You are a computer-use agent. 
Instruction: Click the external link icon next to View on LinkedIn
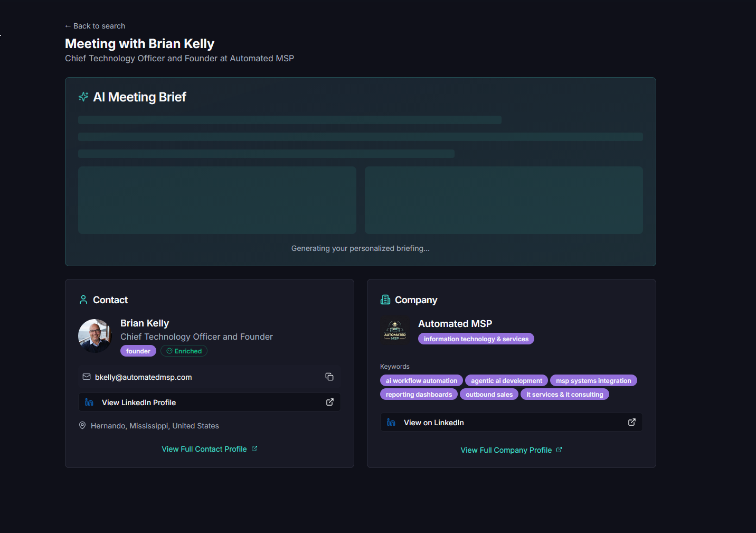click(x=631, y=422)
